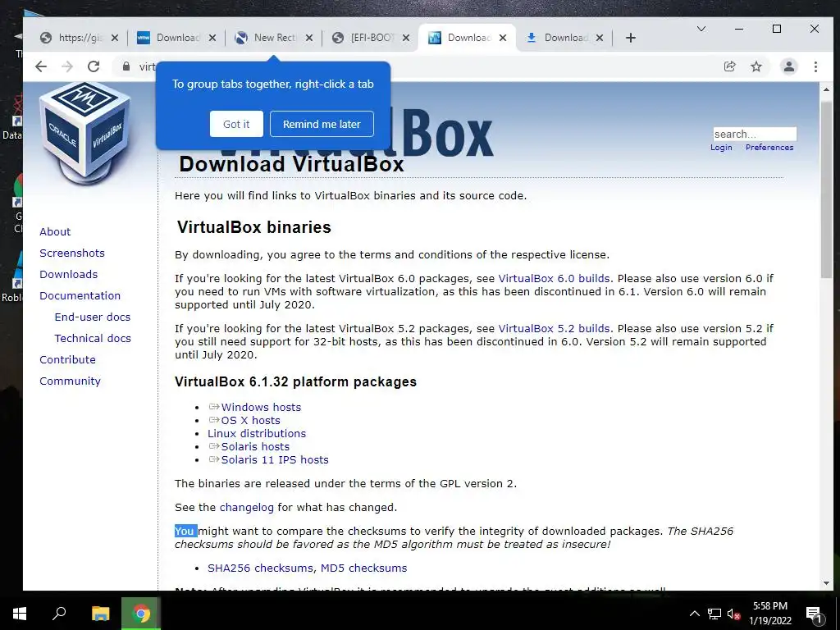Open the Chrome three-dot menu
The height and width of the screenshot is (630, 840).
815,66
